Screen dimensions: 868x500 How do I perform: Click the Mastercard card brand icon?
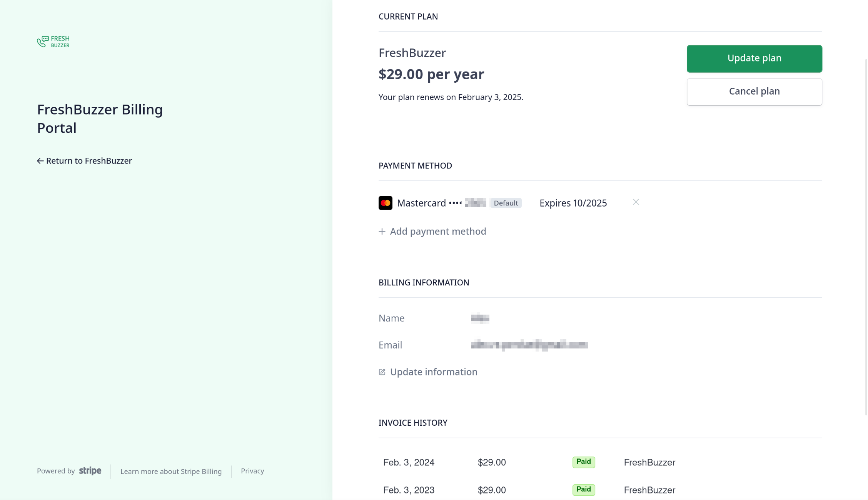[385, 203]
